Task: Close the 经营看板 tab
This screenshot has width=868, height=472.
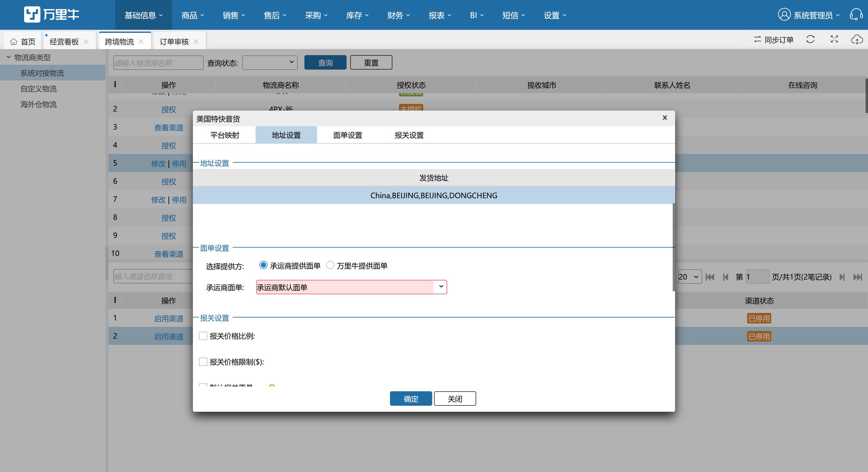Action: coord(86,41)
